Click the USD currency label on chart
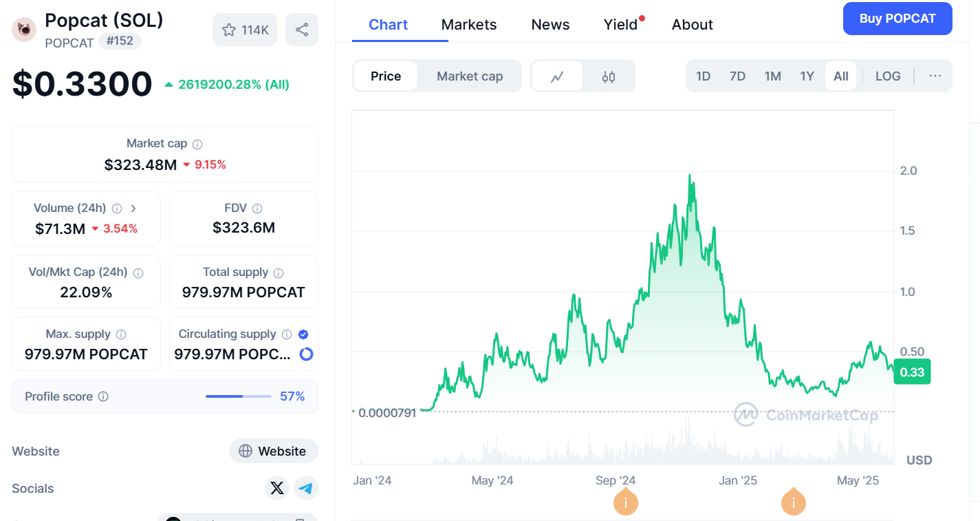980x521 pixels. [919, 460]
